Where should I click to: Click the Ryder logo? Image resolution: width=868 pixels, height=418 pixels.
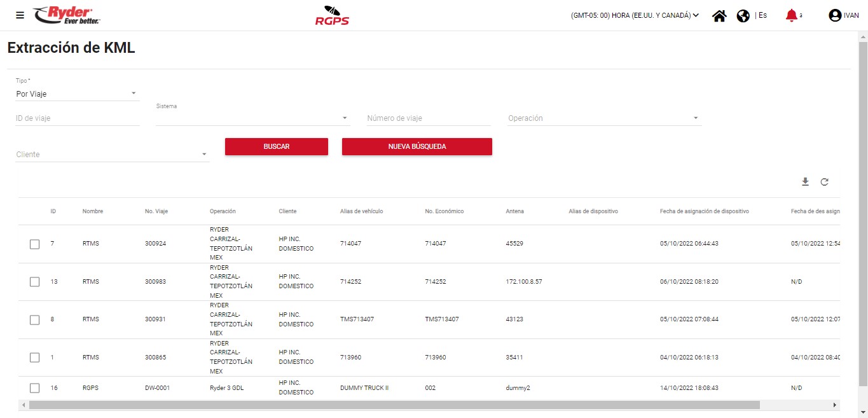(67, 15)
